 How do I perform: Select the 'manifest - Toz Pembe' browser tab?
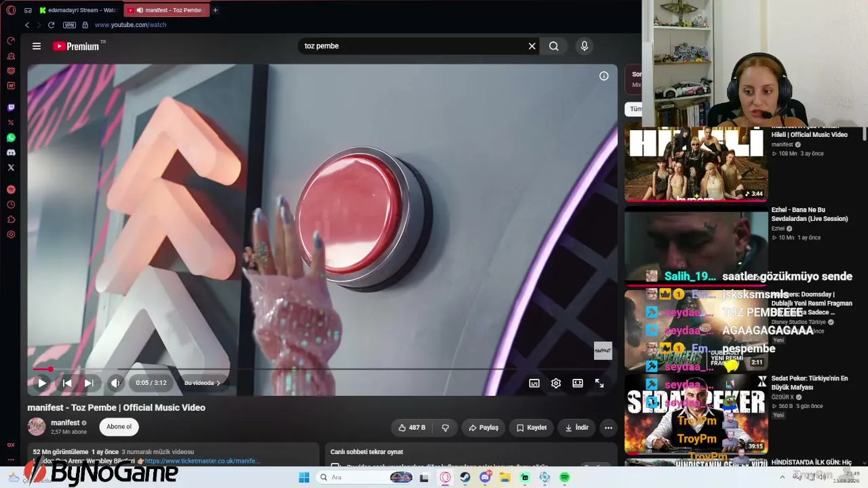pos(166,10)
